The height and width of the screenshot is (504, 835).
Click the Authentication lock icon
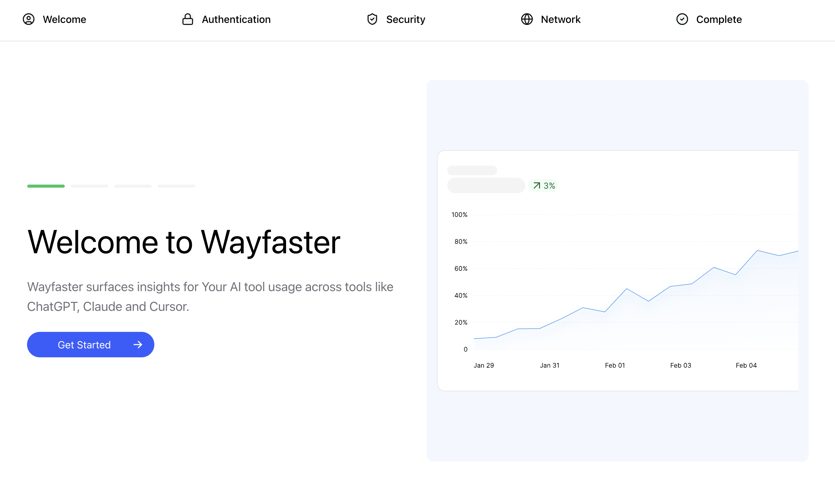(187, 19)
